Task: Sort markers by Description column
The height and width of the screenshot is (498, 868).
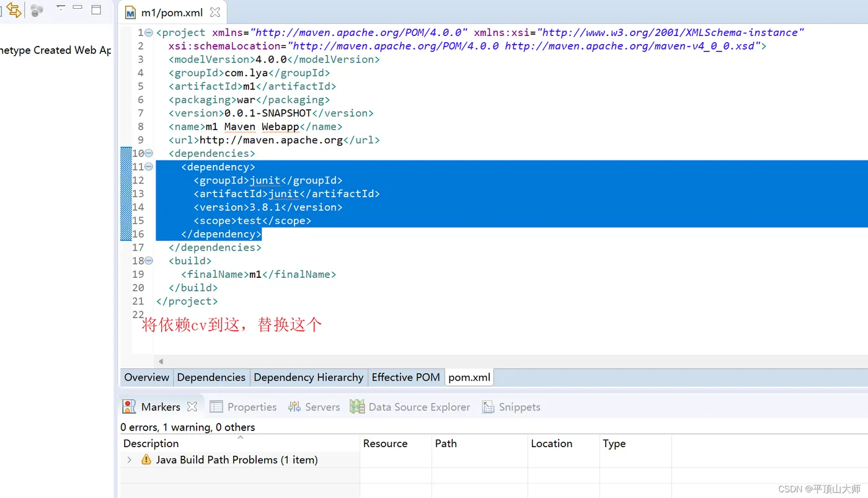Action: (240, 443)
